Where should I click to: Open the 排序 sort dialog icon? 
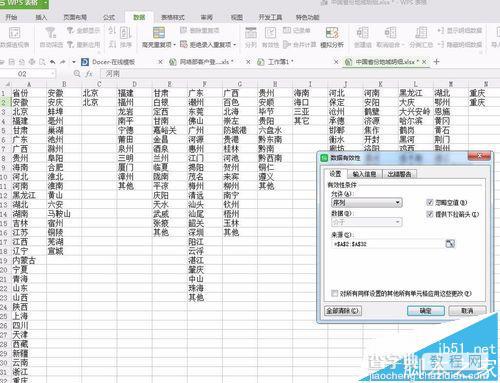click(x=126, y=37)
